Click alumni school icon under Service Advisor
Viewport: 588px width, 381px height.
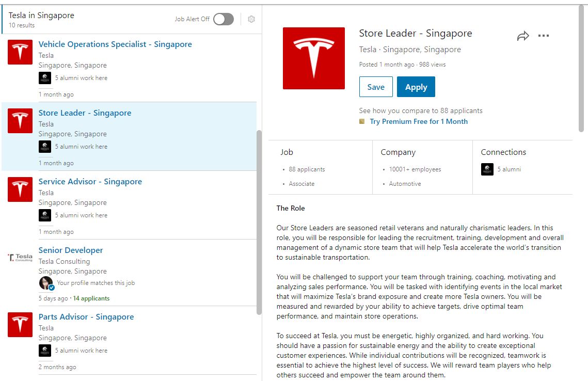(45, 215)
